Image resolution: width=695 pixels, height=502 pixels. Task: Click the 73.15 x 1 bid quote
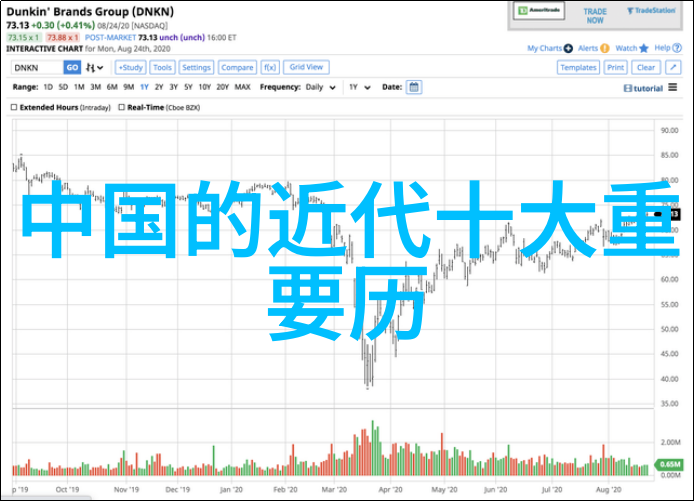pyautogui.click(x=23, y=38)
